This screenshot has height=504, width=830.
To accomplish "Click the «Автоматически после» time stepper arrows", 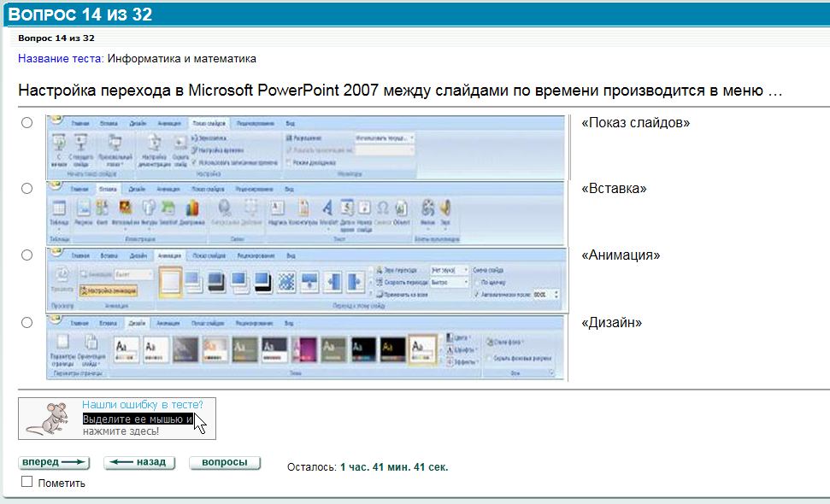I will [x=556, y=295].
